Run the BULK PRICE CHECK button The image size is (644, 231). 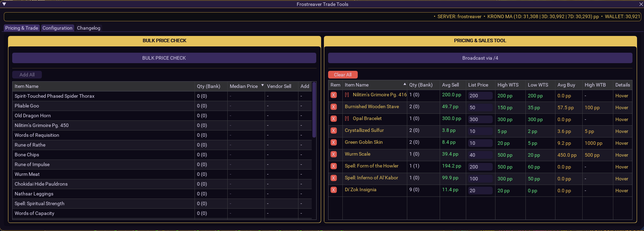(x=164, y=58)
